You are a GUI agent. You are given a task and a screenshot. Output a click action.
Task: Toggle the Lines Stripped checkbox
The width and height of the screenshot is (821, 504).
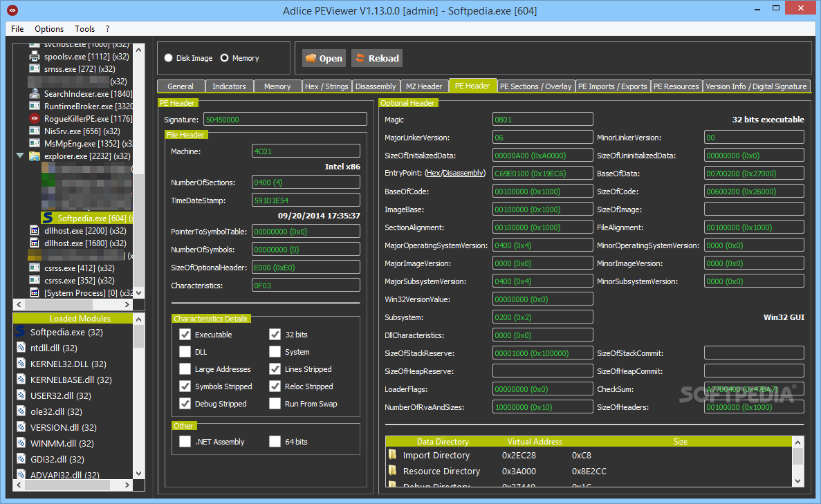tap(275, 369)
